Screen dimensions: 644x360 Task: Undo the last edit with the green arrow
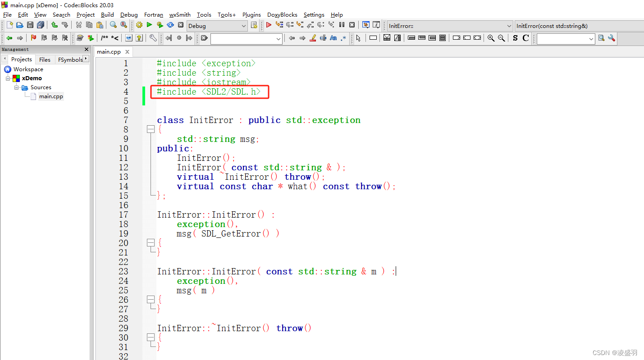(55, 25)
